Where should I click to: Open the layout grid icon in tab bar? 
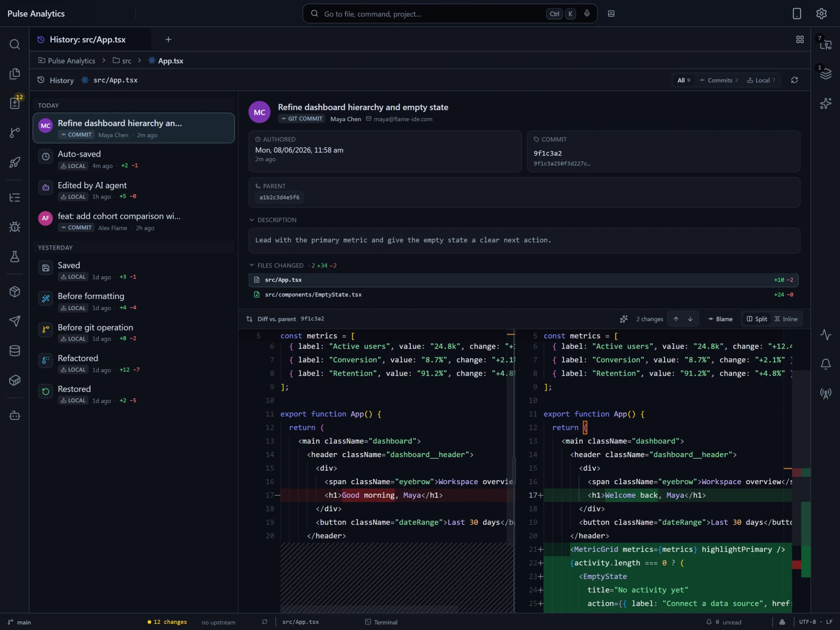(800, 39)
